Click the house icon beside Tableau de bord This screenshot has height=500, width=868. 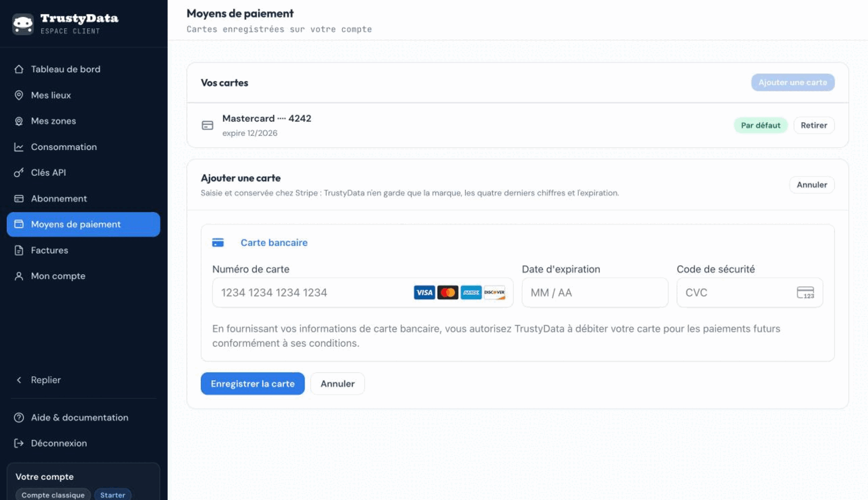point(19,69)
